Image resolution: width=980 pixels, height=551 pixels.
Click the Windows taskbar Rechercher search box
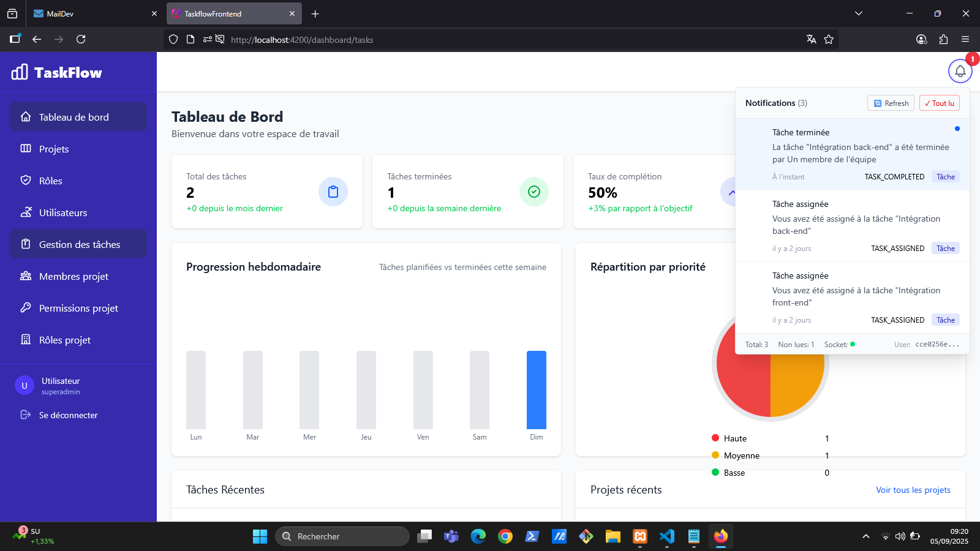tap(342, 536)
